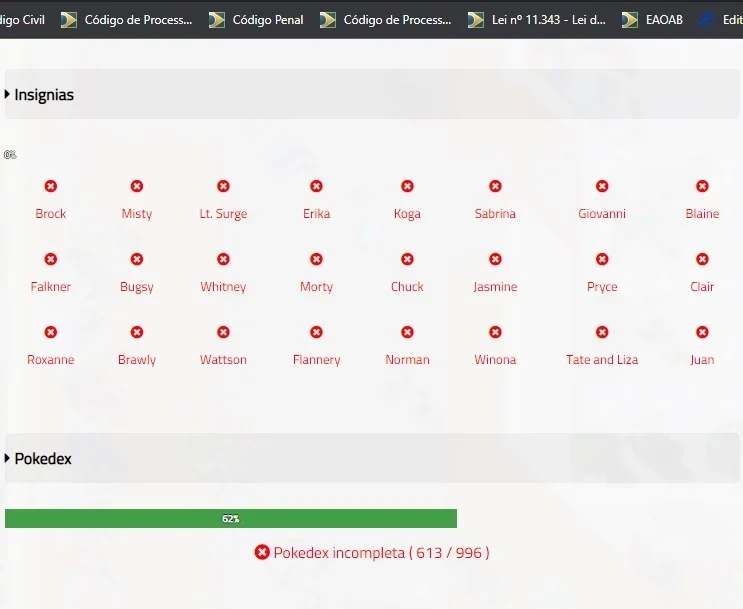
Task: Click the Chuck gym leader name
Action: [407, 287]
